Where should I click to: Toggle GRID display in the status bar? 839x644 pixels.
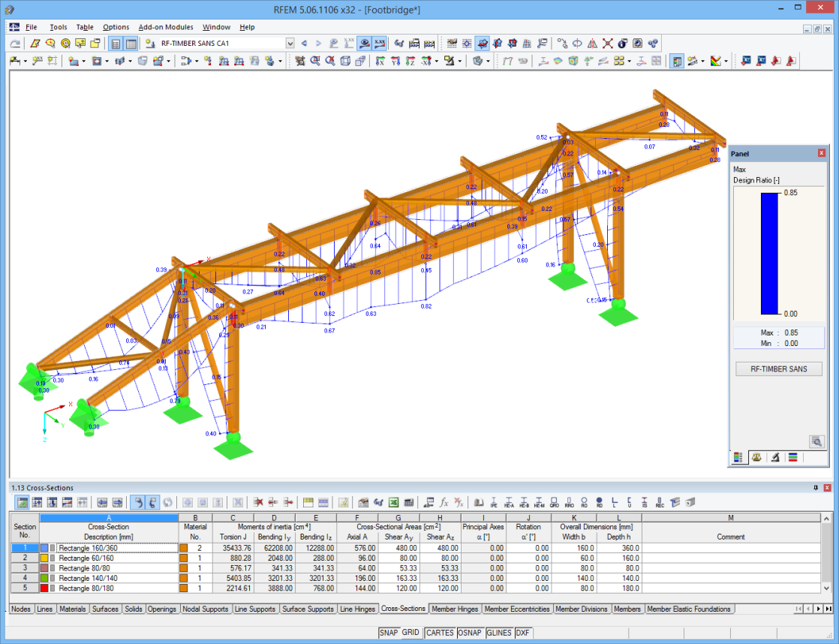tap(410, 633)
